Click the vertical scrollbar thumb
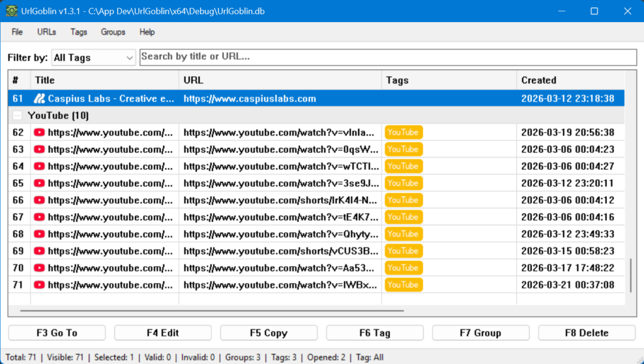This screenshot has width=644, height=364. [630, 275]
